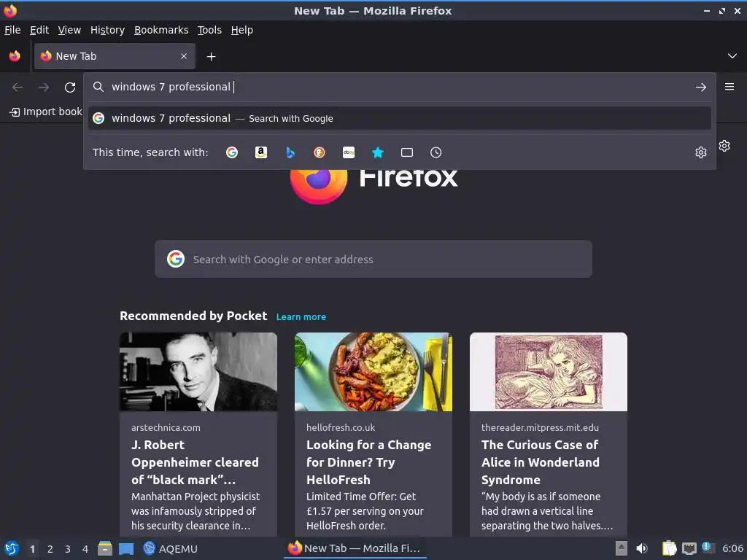Personalize new tab via the gear icon
The image size is (747, 560).
pyautogui.click(x=724, y=146)
